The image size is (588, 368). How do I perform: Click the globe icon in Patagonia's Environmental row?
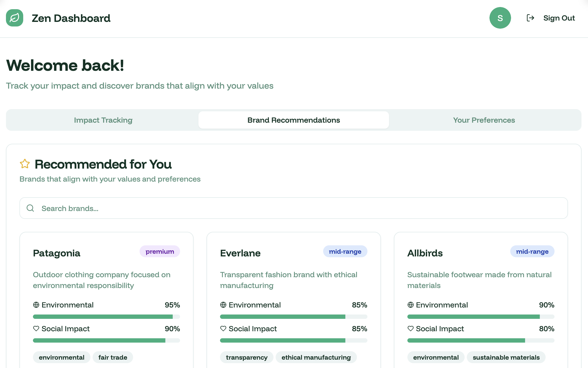[x=36, y=305]
